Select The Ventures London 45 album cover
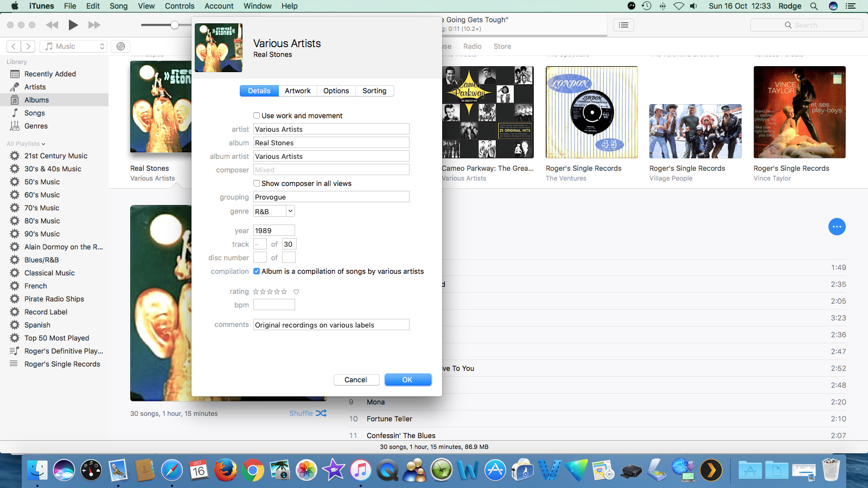This screenshot has height=488, width=868. [x=592, y=112]
